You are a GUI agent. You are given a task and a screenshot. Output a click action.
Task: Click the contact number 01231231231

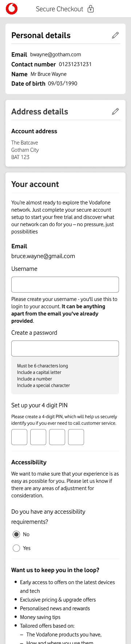(75, 64)
